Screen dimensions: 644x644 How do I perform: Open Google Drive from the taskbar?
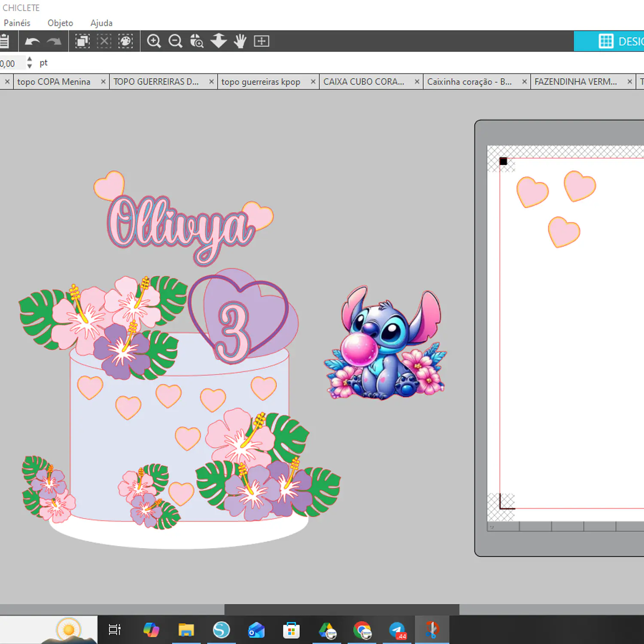coord(327,630)
